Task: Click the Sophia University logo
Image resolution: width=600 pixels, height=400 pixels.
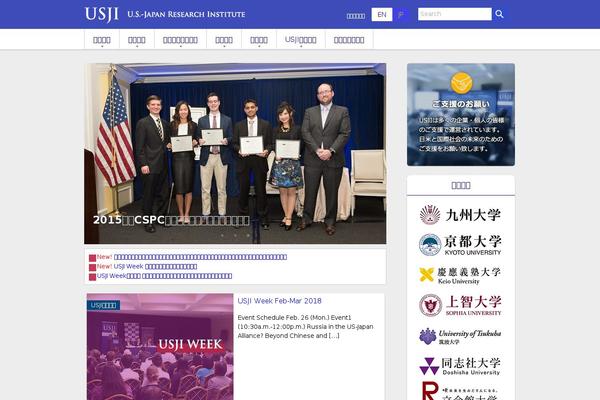Action: pos(460,305)
